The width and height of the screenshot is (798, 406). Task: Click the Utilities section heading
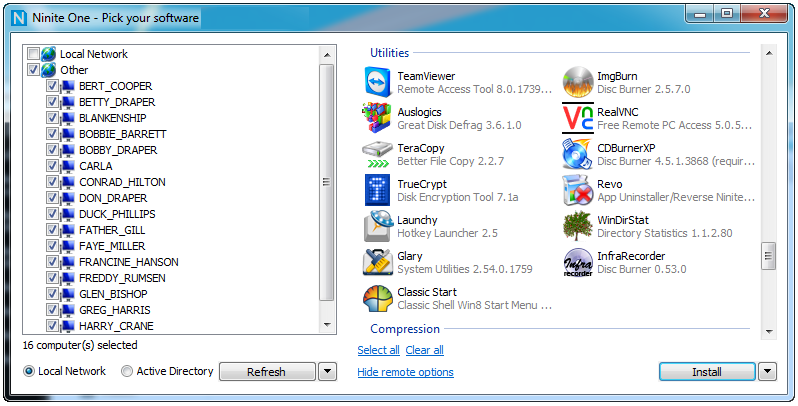click(x=389, y=52)
